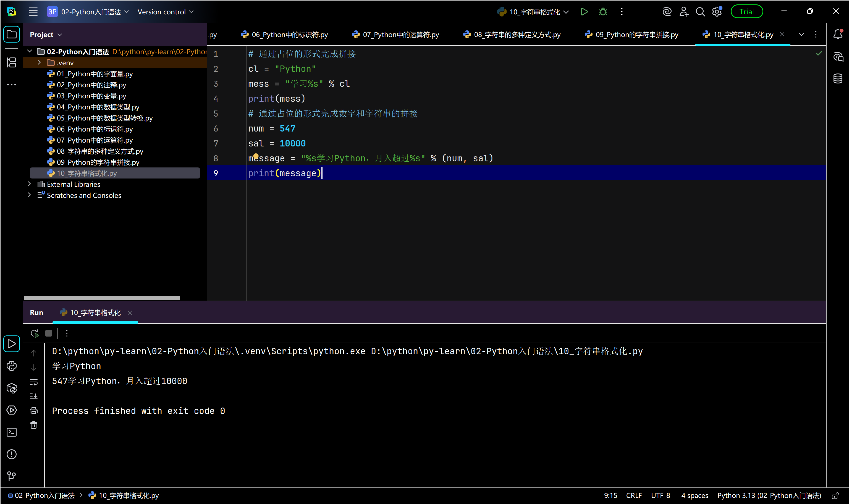The height and width of the screenshot is (504, 849).
Task: Switch to the 08_字符串的多种定义方式.py tab
Action: [x=517, y=35]
